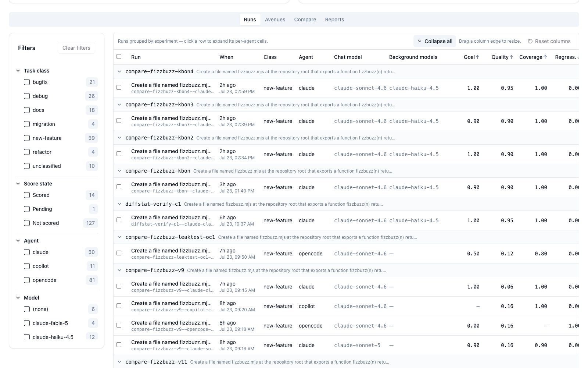This screenshot has width=588, height=368.
Task: Filter by new-feature task class
Action: coord(27,138)
